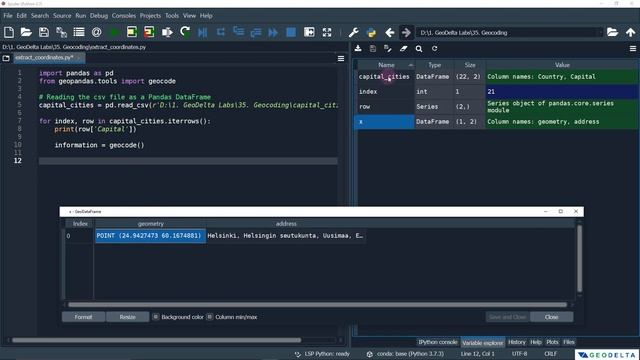Click the horizontal scrollbar in GeoDataFrame dialog
The width and height of the screenshot is (640, 360).
click(x=318, y=304)
